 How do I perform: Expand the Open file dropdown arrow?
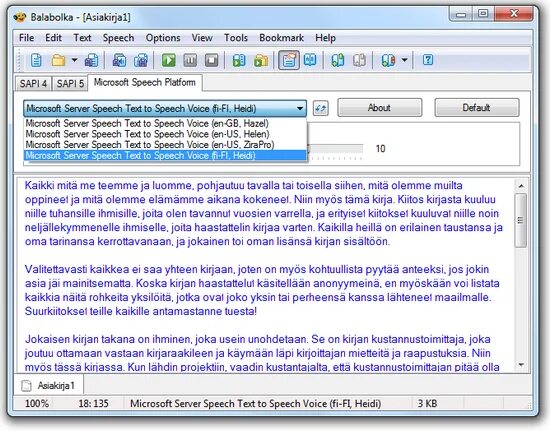[74, 60]
